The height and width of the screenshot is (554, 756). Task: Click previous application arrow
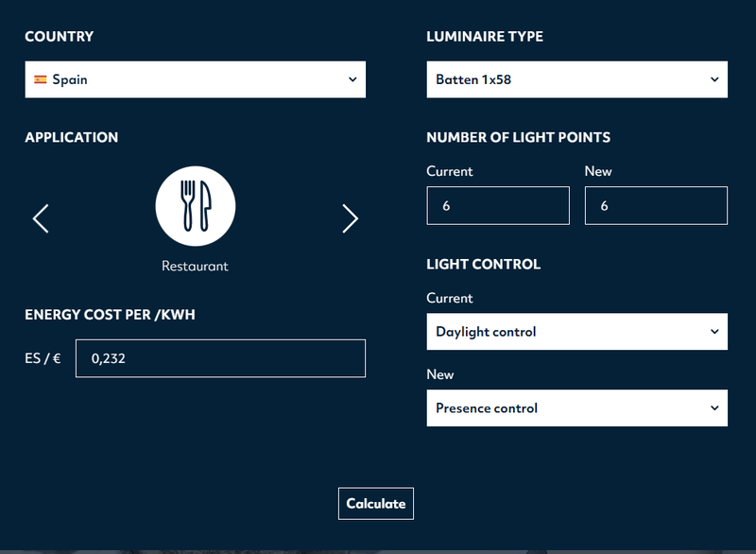pos(41,218)
